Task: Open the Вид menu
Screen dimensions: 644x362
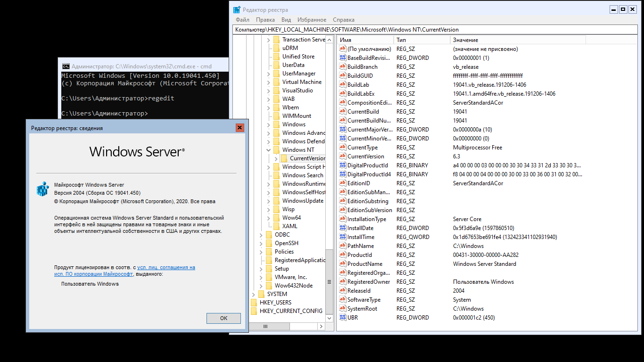Action: pos(286,20)
